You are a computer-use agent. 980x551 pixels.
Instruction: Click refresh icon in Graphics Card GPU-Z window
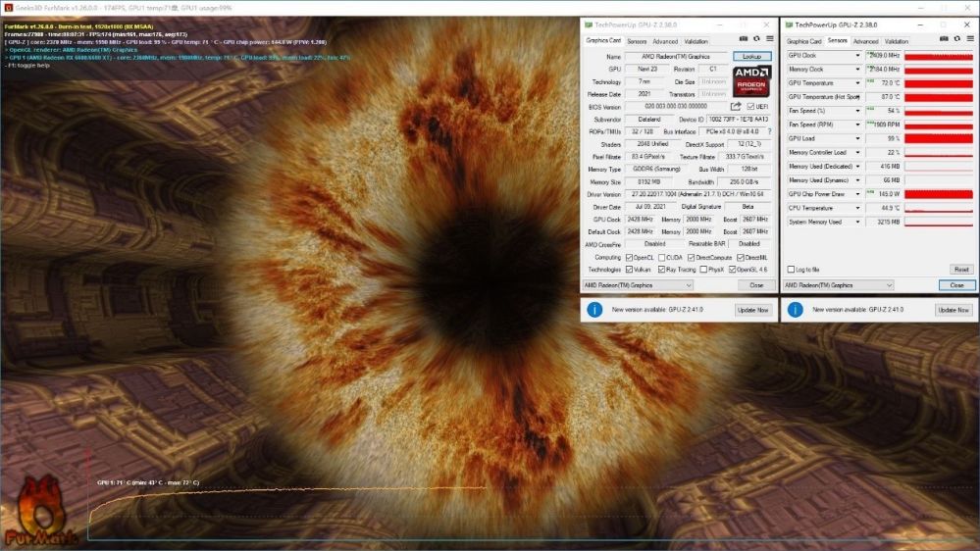coord(756,39)
